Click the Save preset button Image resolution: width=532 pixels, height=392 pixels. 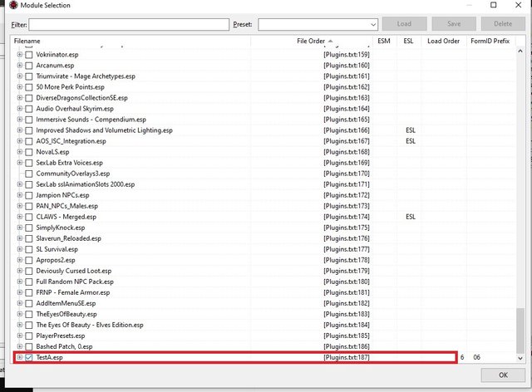pyautogui.click(x=456, y=25)
